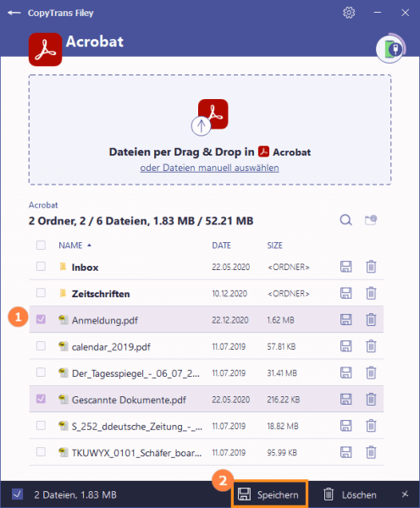
Task: Sort by the NAME column header
Action: point(70,246)
